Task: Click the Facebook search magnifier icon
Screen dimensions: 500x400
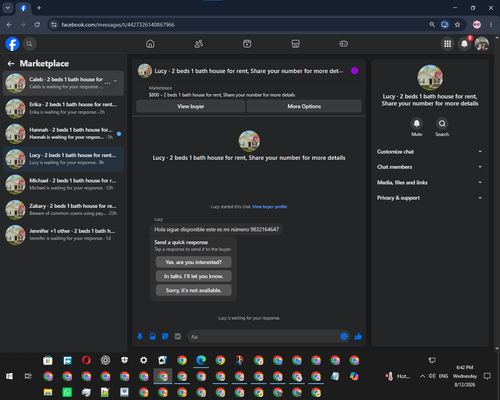Action: [x=29, y=44]
